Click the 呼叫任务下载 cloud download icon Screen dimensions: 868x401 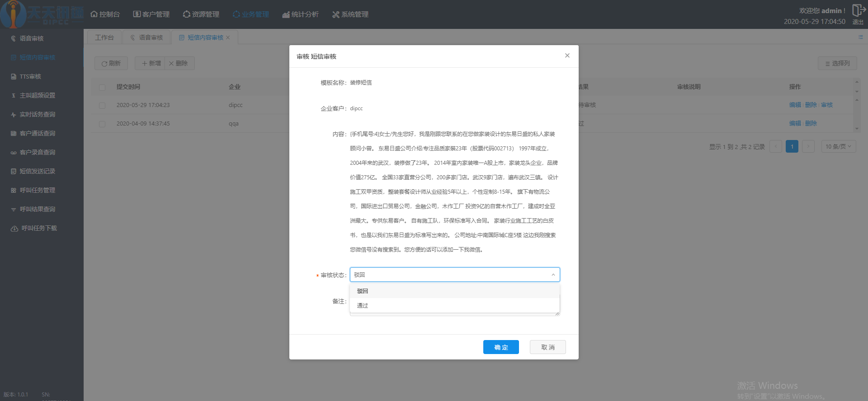pyautogui.click(x=14, y=228)
